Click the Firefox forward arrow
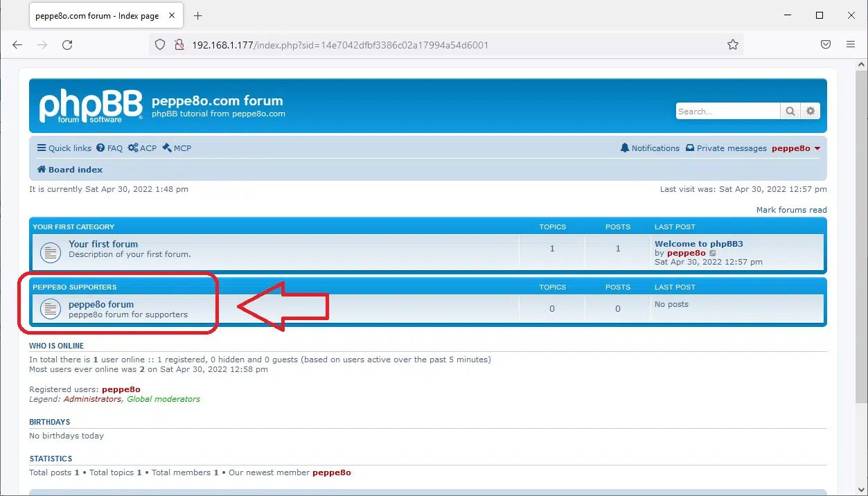The image size is (868, 496). (x=43, y=44)
